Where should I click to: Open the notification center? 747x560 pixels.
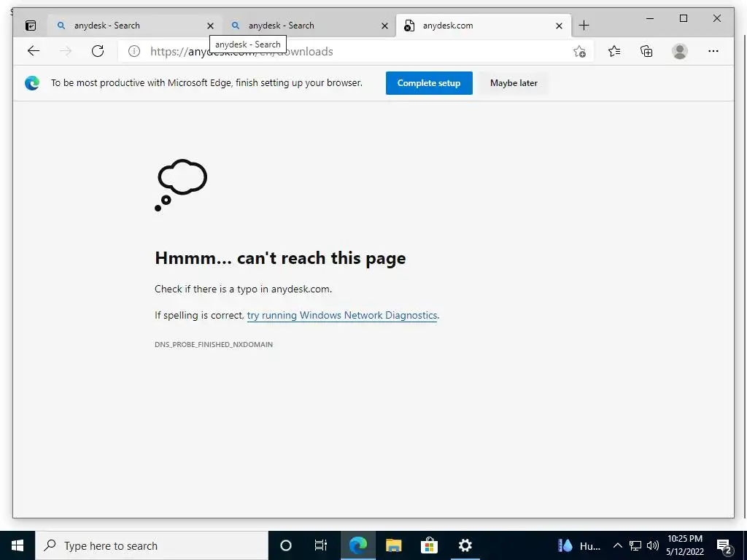pos(724,547)
